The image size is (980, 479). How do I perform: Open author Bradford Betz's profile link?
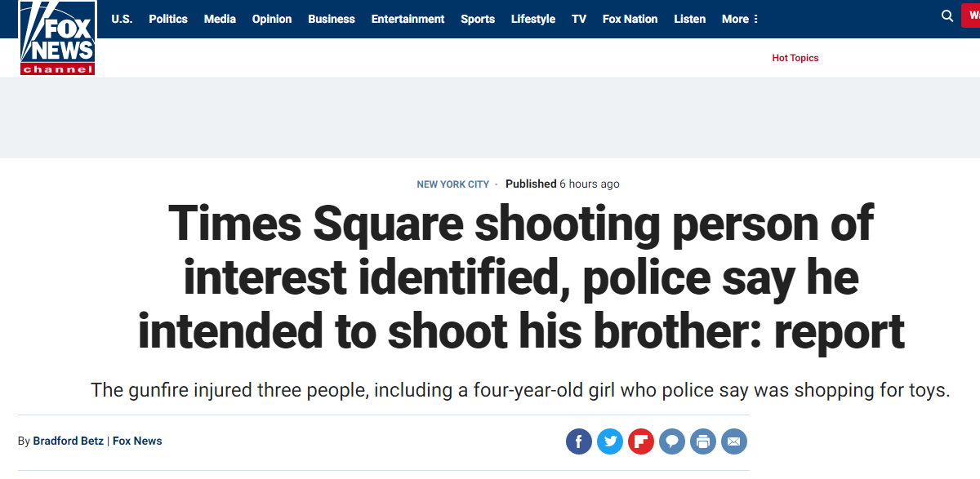(x=68, y=441)
